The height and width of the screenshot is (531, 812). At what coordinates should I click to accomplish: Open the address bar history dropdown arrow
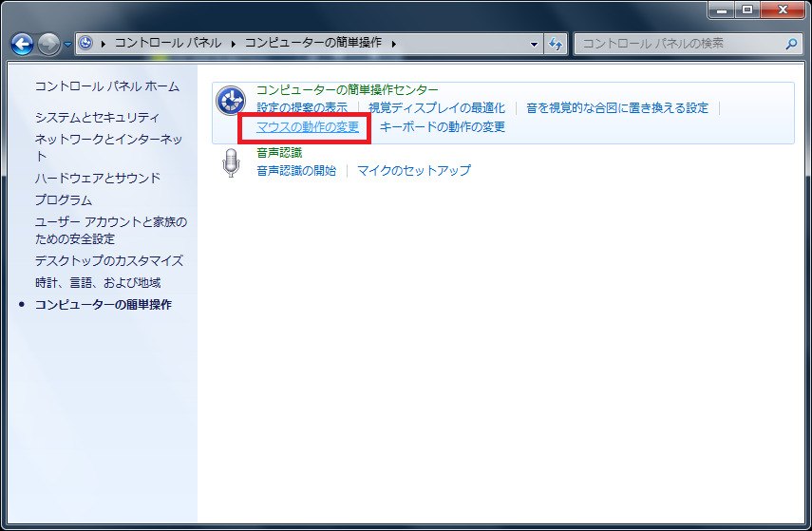pyautogui.click(x=534, y=44)
